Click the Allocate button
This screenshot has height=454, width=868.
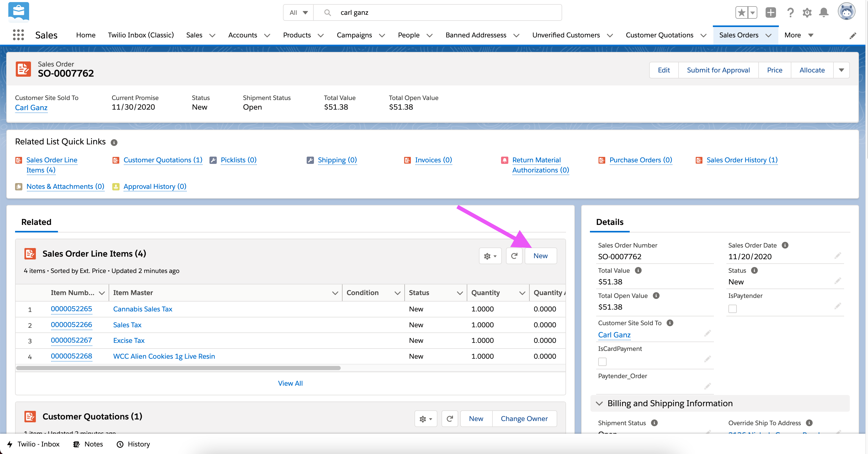(x=812, y=70)
